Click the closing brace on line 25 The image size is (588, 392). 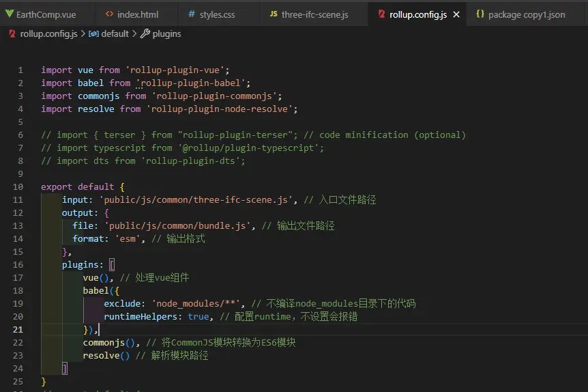[44, 382]
